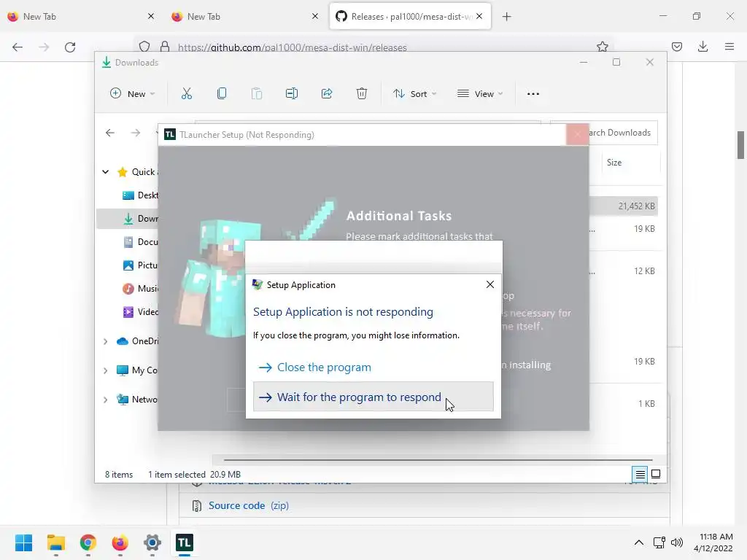Screen dimensions: 747x560
Task: Click the 21,452 KB file size cell
Action: pyautogui.click(x=636, y=206)
